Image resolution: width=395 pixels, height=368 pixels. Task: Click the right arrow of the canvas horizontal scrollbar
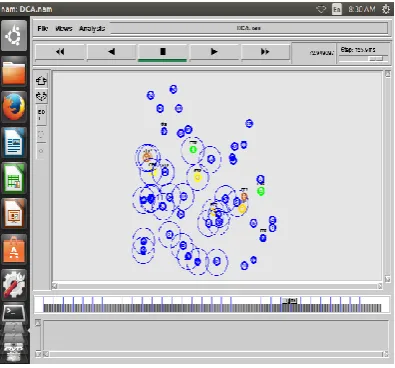point(380,286)
